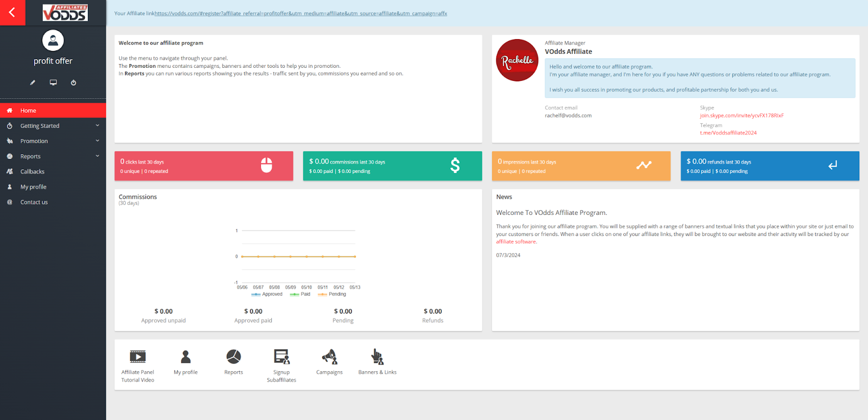
Task: Click the Home house icon in sidebar
Action: 10,110
